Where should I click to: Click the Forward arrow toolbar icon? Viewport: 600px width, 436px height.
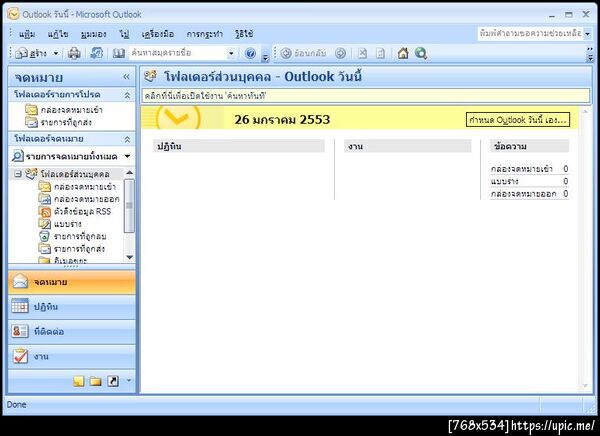pos(340,53)
